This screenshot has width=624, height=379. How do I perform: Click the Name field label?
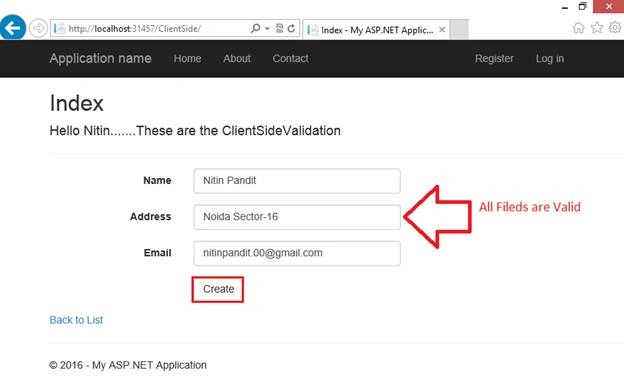157,180
